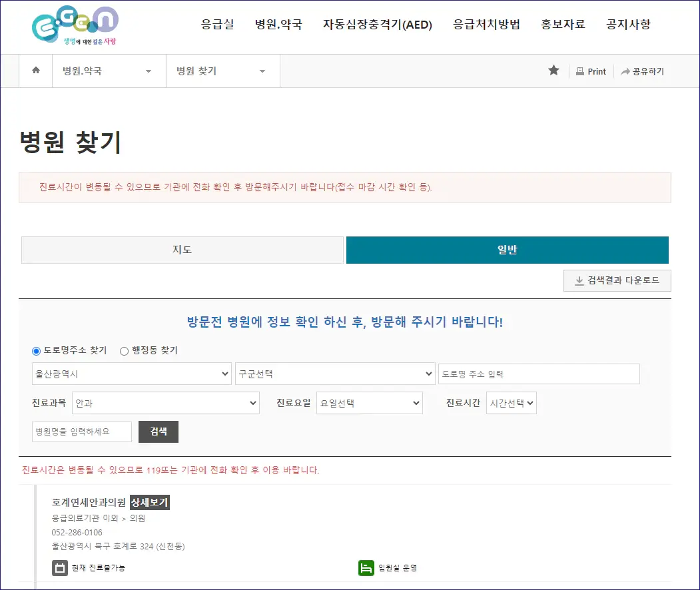700x590 pixels.
Task: Switch to the 지도 tab
Action: [x=182, y=250]
